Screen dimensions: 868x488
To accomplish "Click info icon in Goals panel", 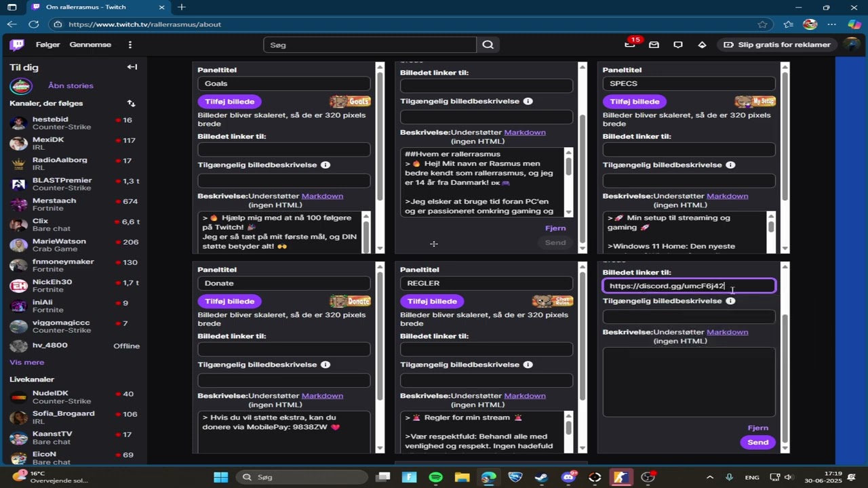I will tap(325, 165).
